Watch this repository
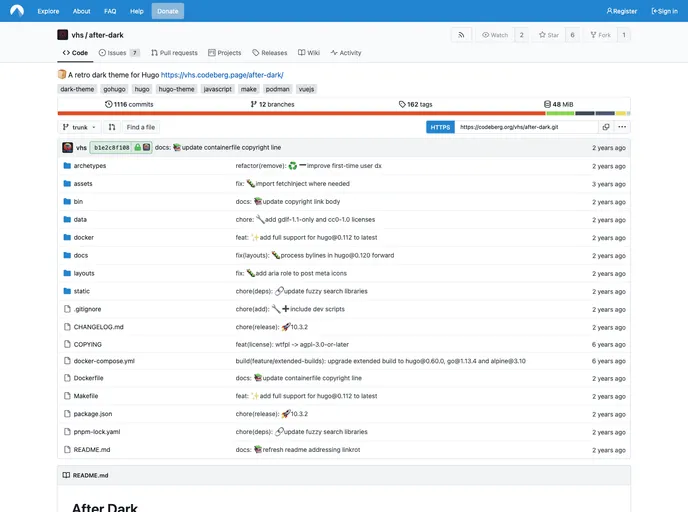 [x=495, y=35]
